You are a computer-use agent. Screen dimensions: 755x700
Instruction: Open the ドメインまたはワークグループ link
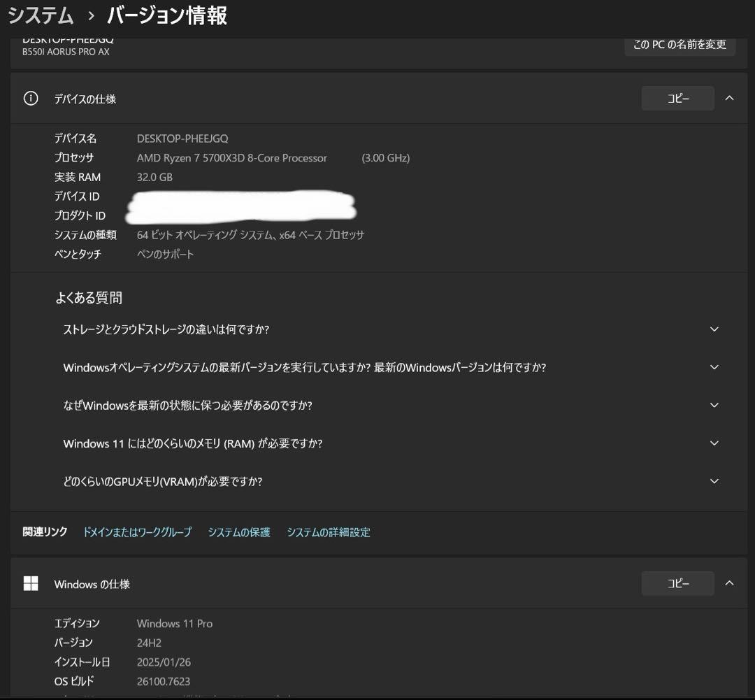coord(138,532)
